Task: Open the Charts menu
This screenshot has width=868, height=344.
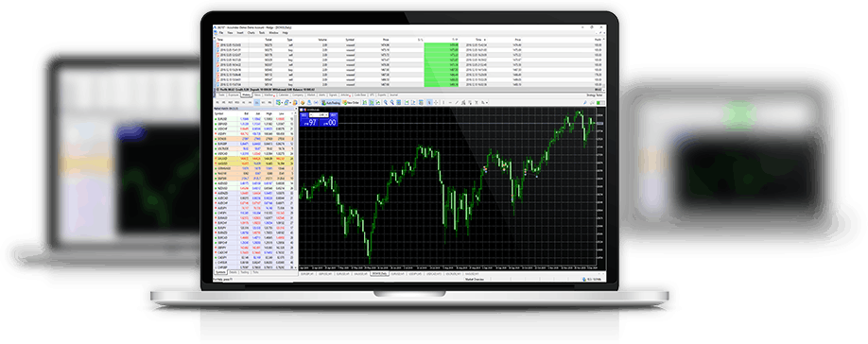Action: point(251,33)
